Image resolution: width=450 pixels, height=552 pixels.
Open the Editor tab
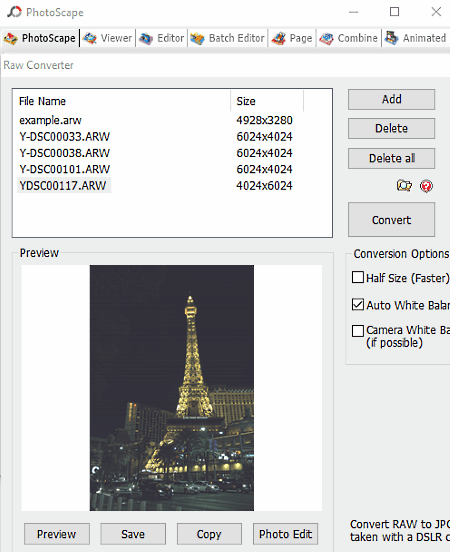(x=162, y=38)
